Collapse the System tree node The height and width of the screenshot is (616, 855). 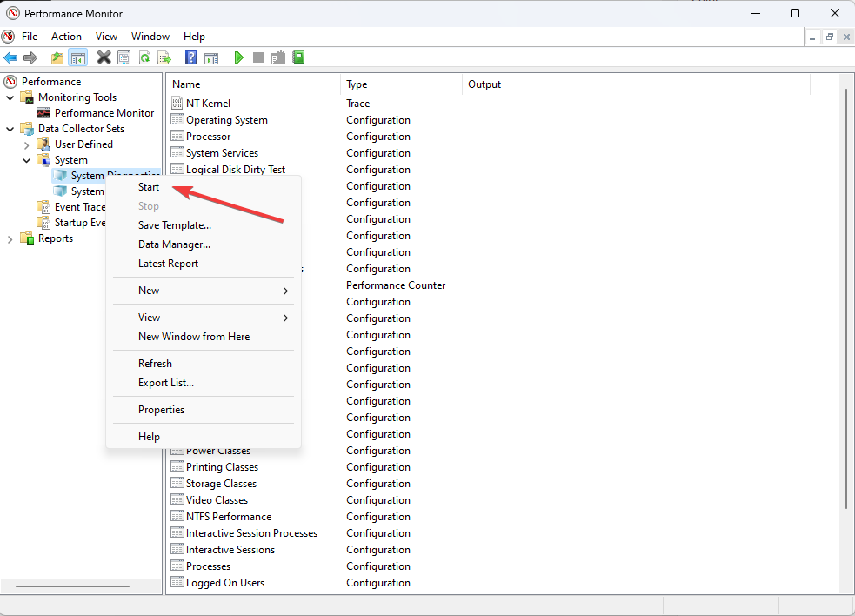(x=26, y=160)
